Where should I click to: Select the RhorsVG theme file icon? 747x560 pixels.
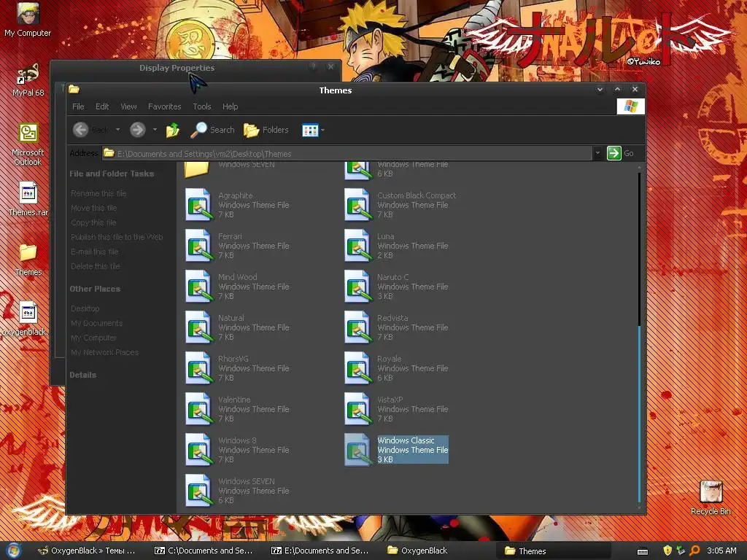(198, 368)
